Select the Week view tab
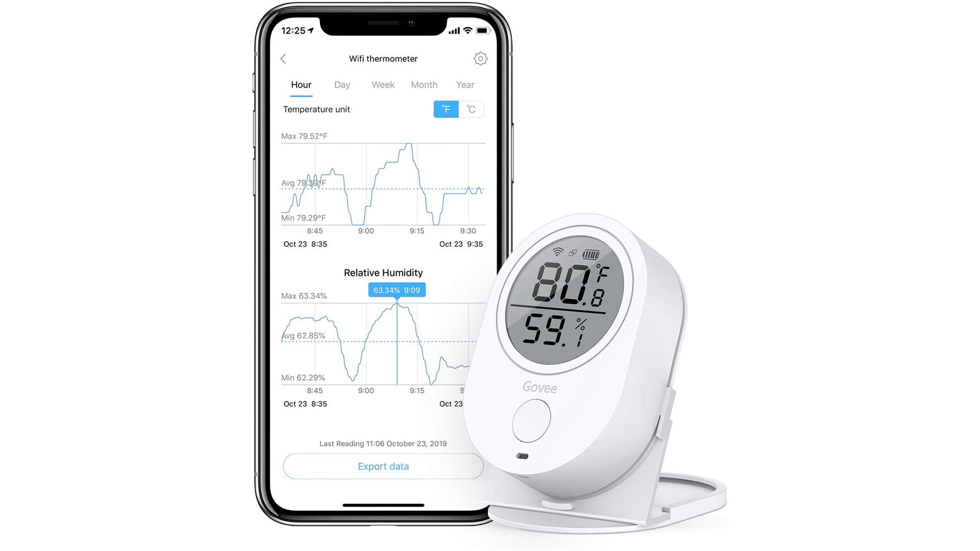The image size is (980, 551). pos(382,84)
